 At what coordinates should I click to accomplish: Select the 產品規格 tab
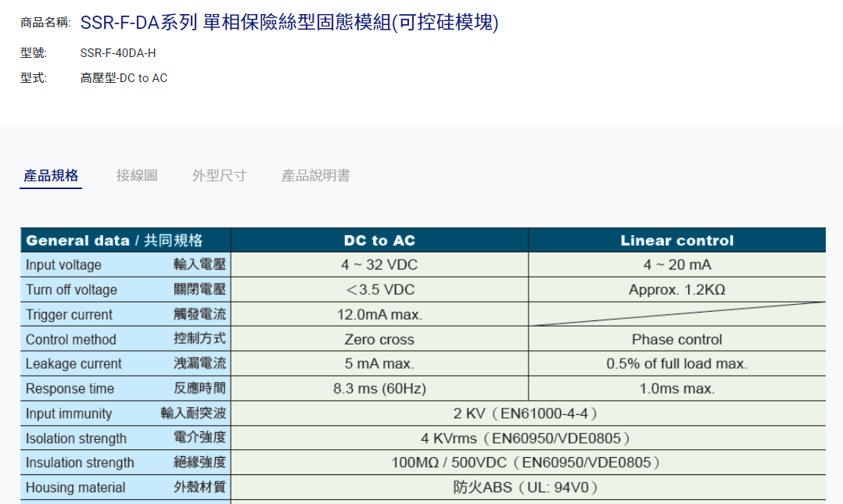pos(51,176)
